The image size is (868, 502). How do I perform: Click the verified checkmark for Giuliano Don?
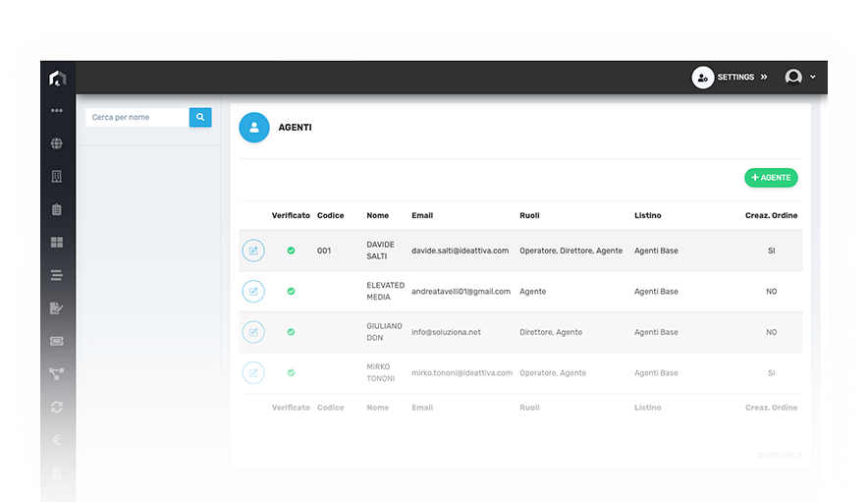coord(291,332)
